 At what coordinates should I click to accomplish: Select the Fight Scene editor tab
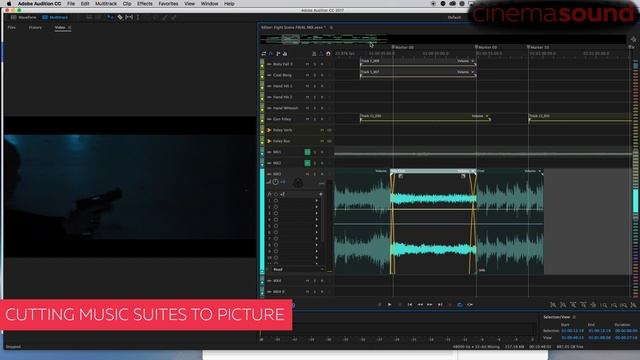pos(293,27)
